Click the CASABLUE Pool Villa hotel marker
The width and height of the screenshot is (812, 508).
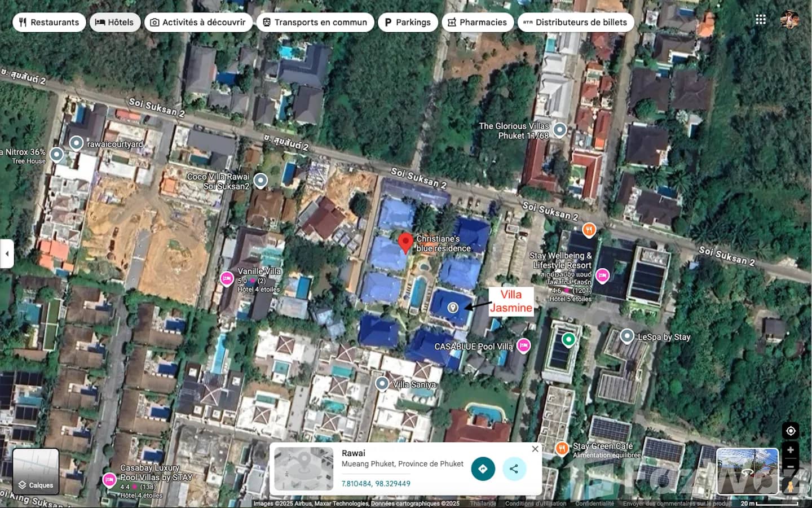(524, 345)
